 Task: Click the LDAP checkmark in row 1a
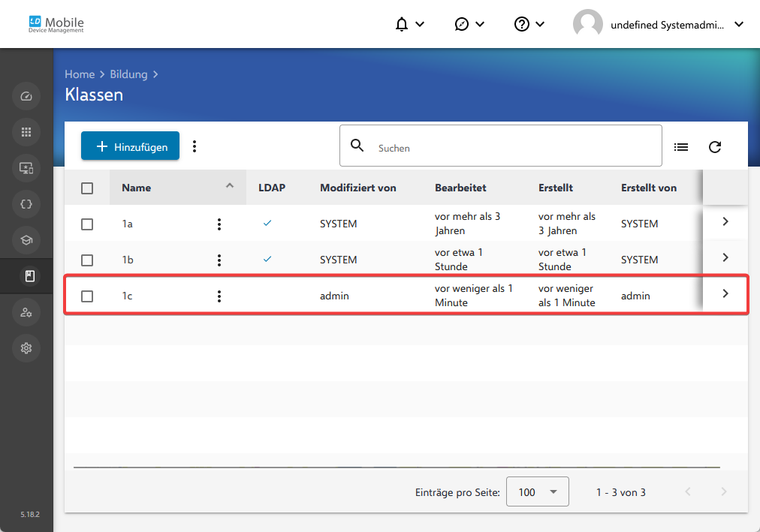pyautogui.click(x=267, y=223)
